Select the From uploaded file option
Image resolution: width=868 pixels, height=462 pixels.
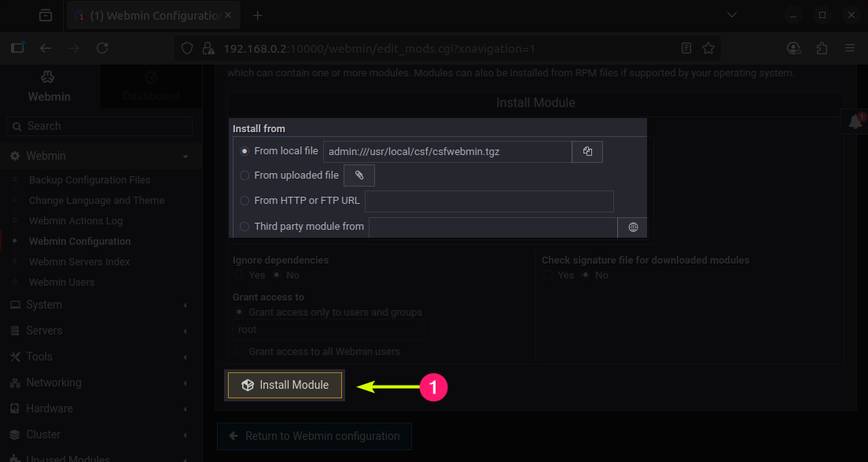[244, 175]
